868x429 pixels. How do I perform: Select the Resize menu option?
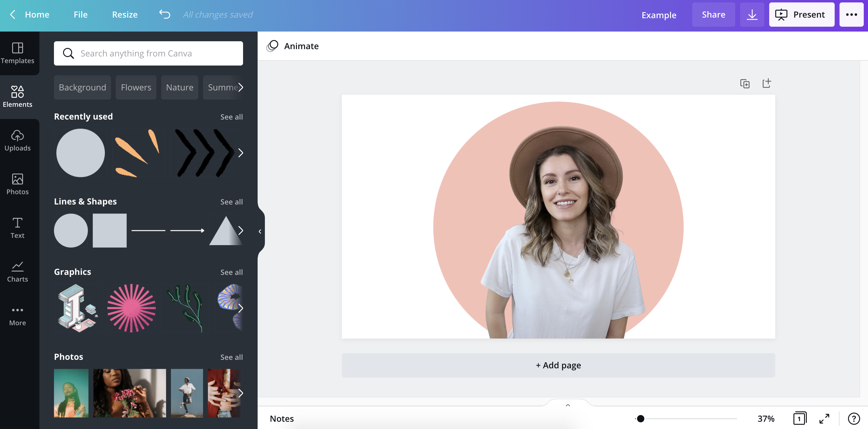pos(125,14)
